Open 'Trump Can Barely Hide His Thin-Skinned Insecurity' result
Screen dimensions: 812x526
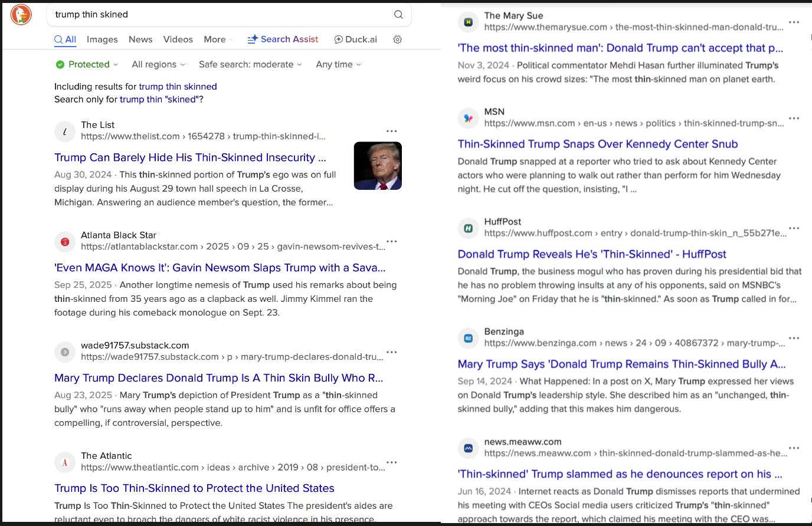(x=190, y=157)
